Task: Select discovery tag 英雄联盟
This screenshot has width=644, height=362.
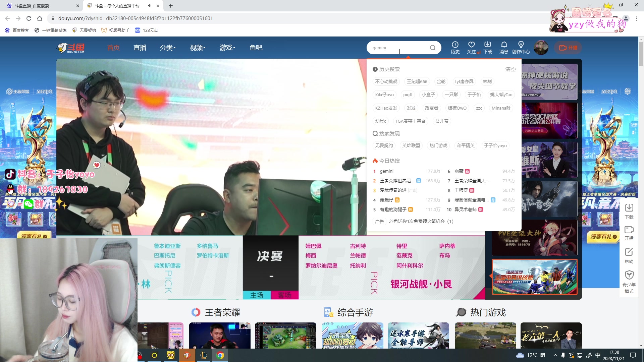Action: [411, 145]
